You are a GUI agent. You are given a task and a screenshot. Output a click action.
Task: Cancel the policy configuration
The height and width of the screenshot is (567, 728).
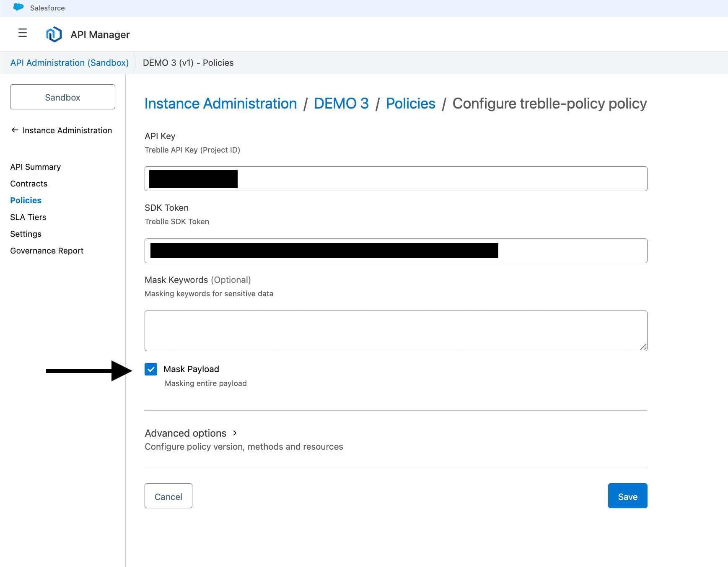pos(168,496)
